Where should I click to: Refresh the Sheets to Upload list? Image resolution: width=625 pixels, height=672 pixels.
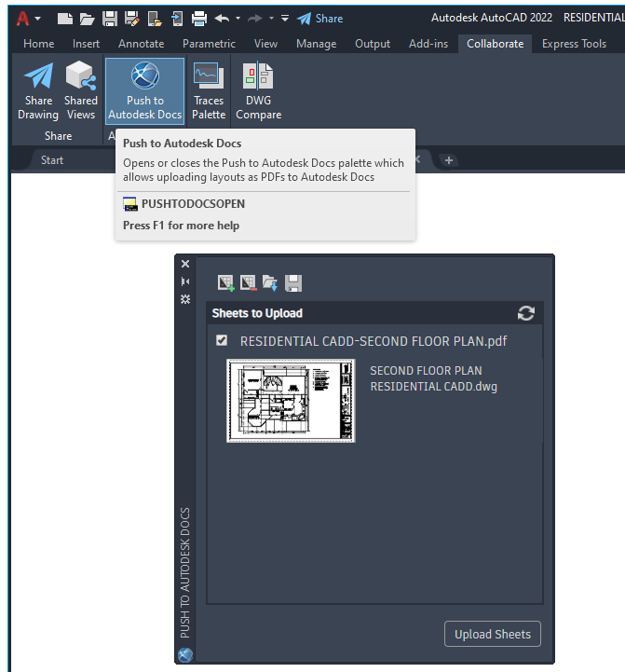click(x=525, y=313)
